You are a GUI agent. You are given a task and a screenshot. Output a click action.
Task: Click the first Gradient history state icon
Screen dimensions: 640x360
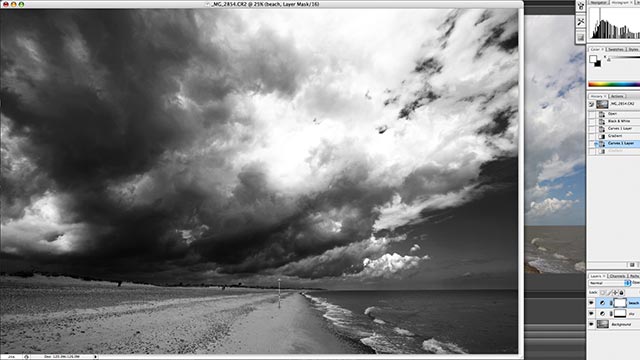click(602, 136)
